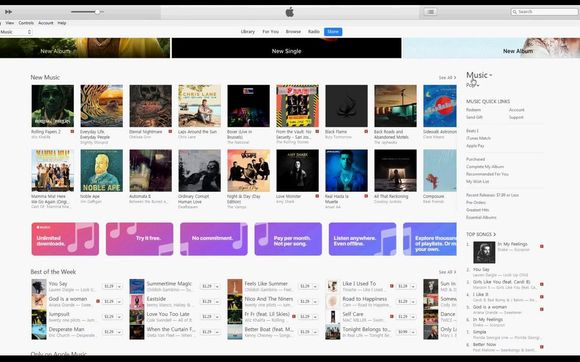580x362 pixels.
Task: Click the Redeem quick link
Action: tap(473, 110)
